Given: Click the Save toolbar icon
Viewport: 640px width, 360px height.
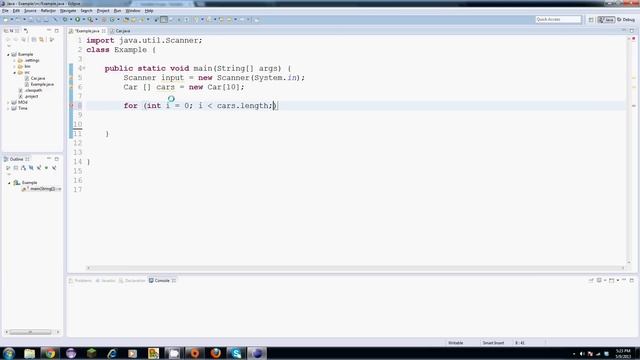Looking at the screenshot, I should [31, 19].
